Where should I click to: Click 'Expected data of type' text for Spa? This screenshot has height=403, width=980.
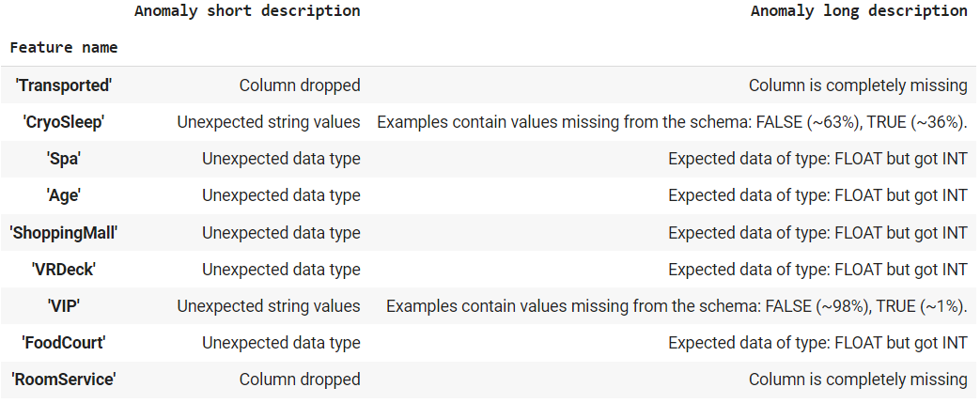tap(817, 159)
